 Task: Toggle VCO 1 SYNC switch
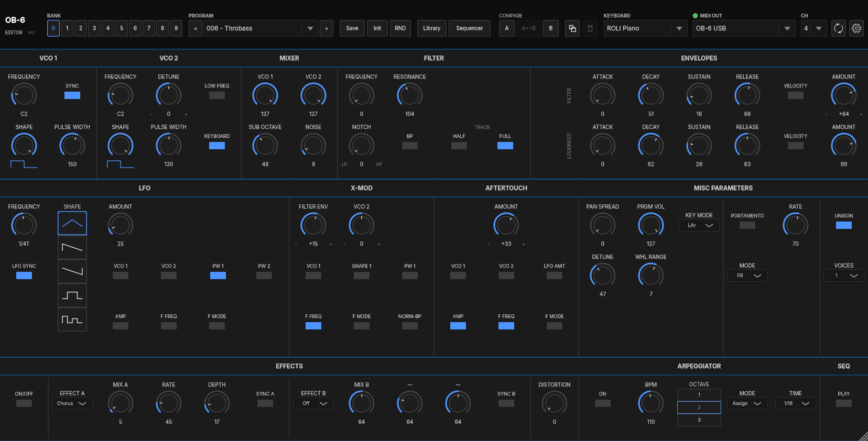click(x=72, y=95)
